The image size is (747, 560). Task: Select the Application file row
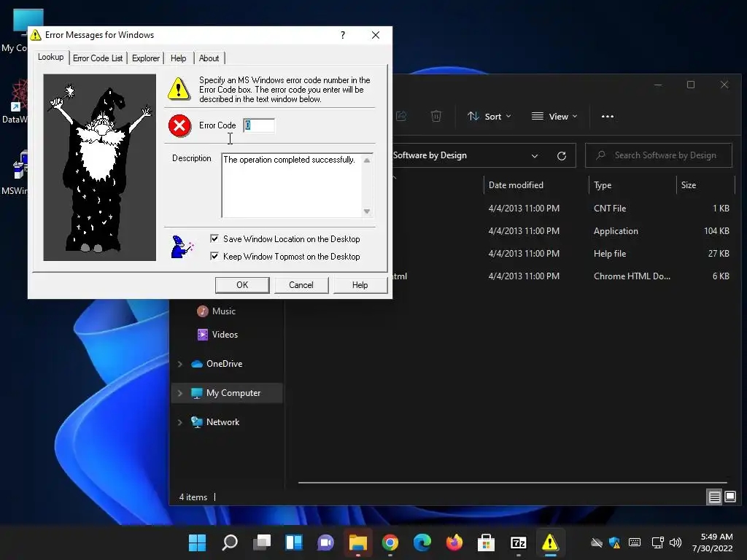tap(562, 231)
